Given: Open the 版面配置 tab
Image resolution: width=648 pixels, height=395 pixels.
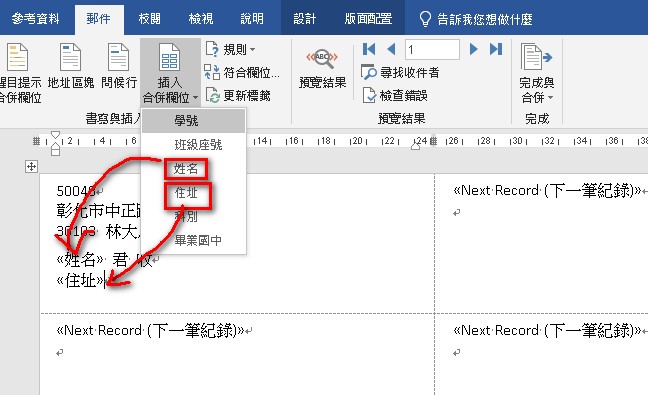Looking at the screenshot, I should click(x=368, y=19).
